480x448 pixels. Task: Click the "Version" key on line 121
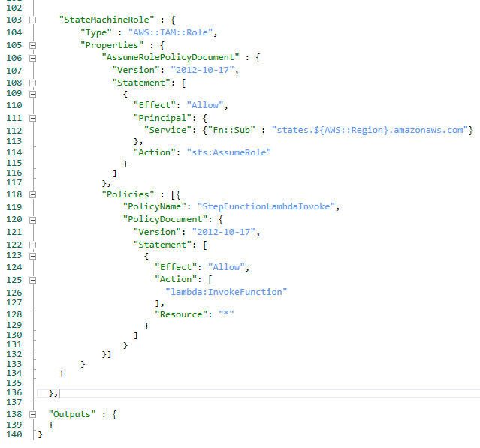pyautogui.click(x=157, y=232)
